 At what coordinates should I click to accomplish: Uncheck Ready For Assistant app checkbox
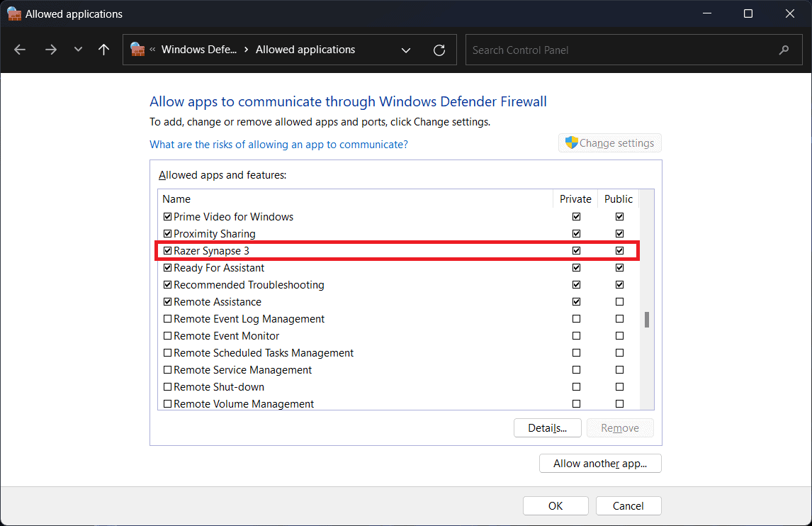167,268
